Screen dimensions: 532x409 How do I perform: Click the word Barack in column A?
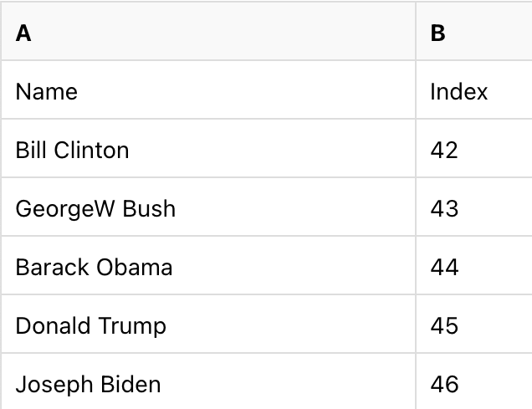pyautogui.click(x=52, y=267)
